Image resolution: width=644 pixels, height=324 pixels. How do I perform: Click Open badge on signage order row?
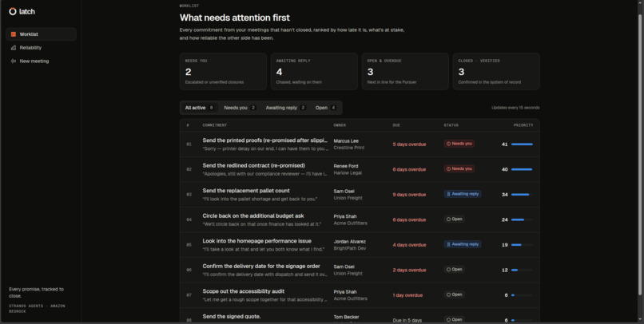[x=455, y=270]
